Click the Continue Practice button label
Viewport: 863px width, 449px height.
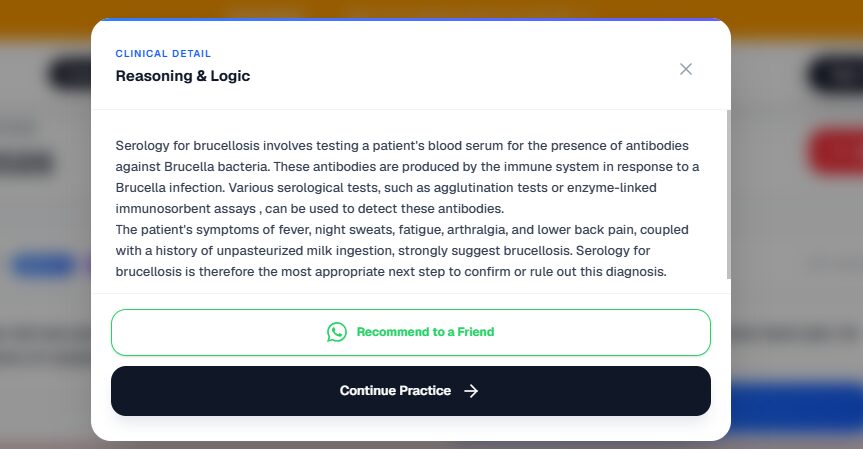tap(395, 391)
